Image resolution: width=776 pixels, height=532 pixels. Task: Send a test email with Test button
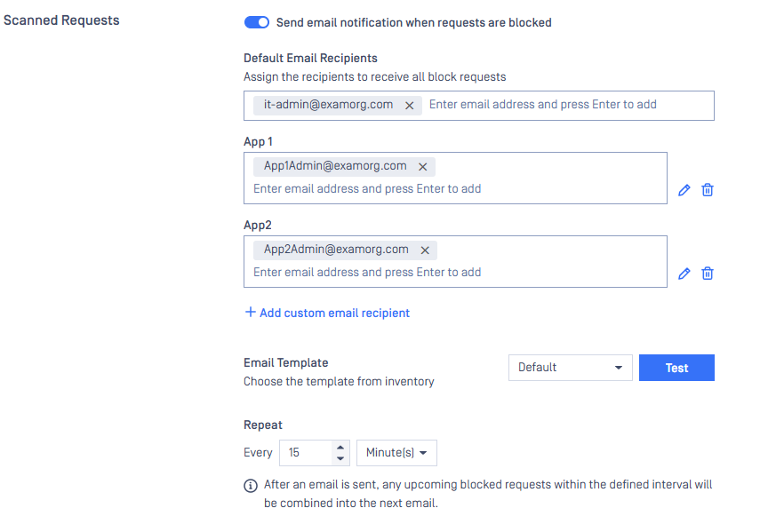[x=676, y=368]
